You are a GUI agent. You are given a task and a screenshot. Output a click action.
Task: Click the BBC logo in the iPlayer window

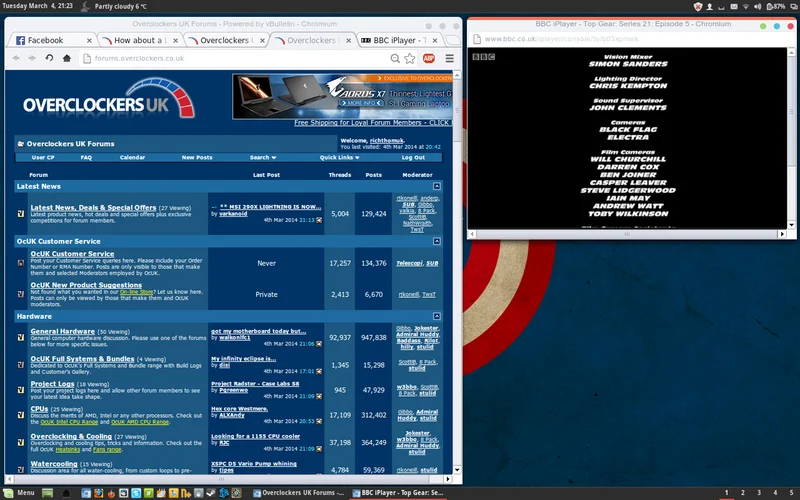pyautogui.click(x=484, y=57)
